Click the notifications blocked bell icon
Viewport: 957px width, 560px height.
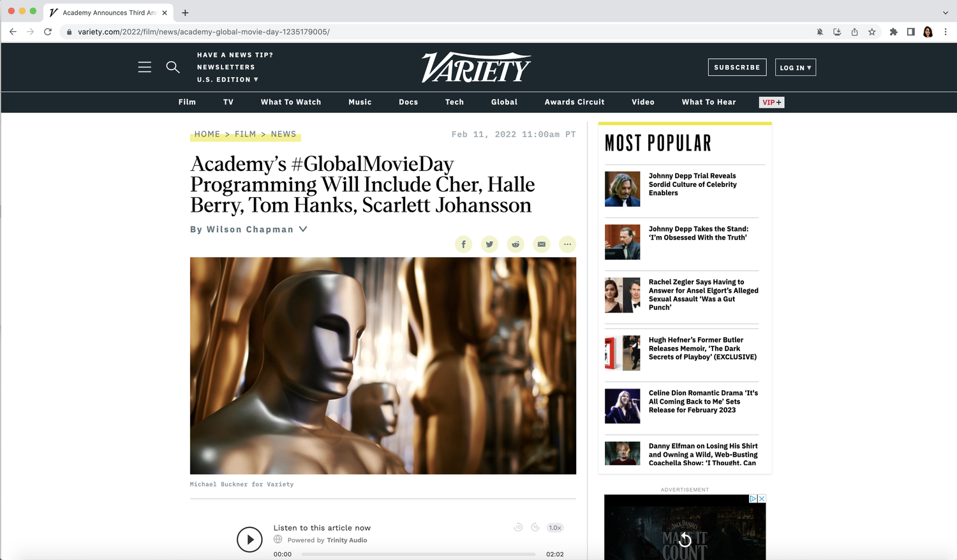[820, 32]
